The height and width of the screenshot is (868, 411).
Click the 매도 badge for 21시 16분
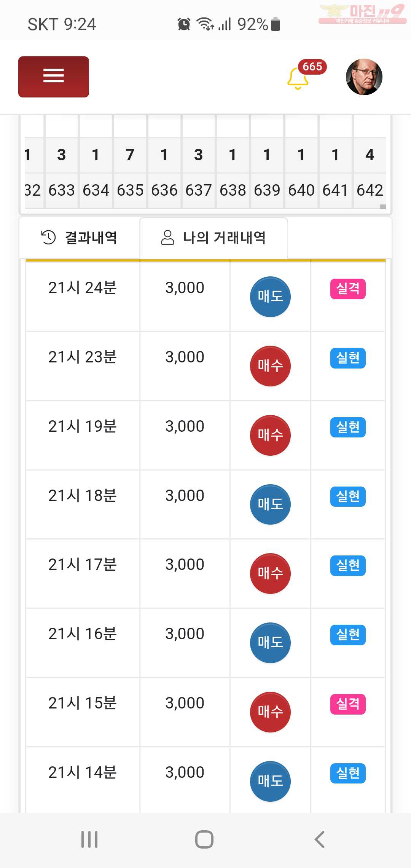coord(270,643)
